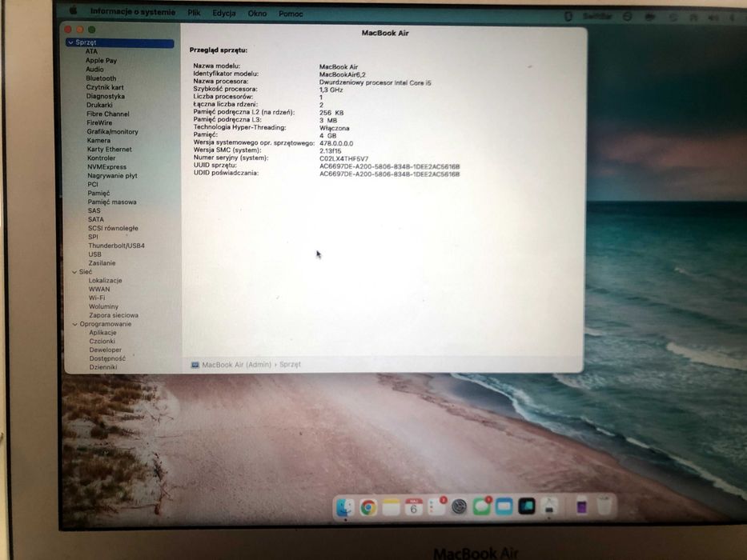Select Zapora sieciowa under Sieć

click(114, 315)
